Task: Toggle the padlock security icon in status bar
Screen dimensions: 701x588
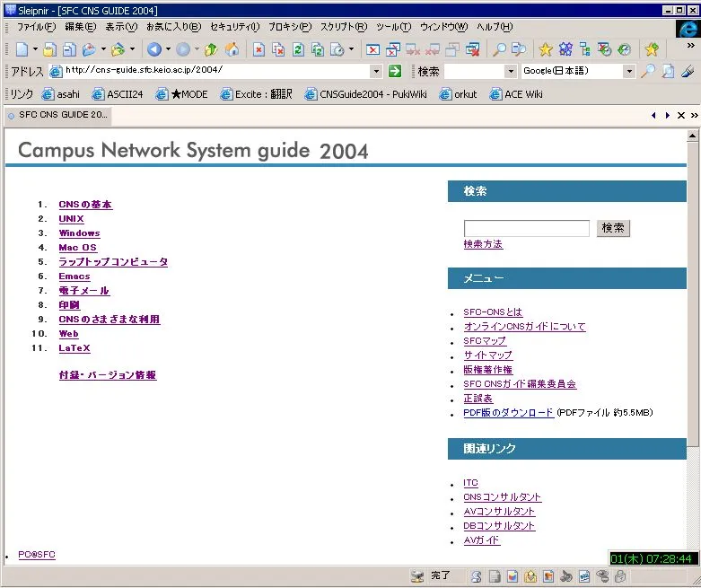Action: pos(619,576)
